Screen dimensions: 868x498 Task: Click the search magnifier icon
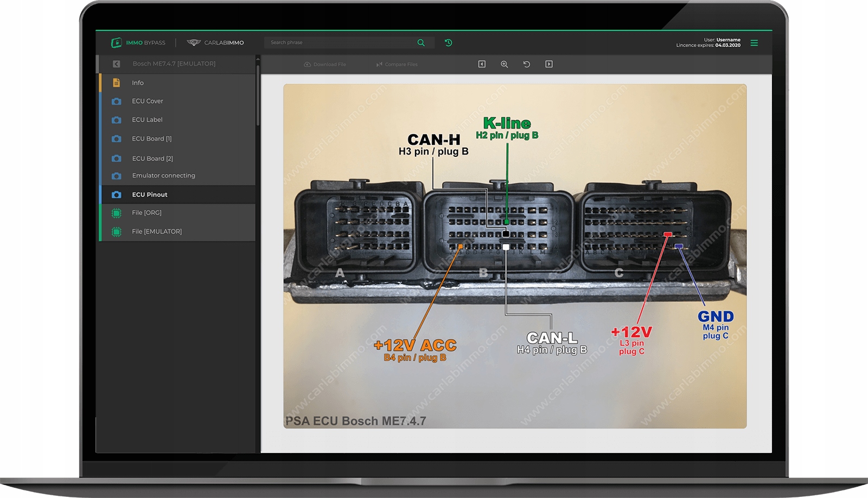pyautogui.click(x=421, y=42)
